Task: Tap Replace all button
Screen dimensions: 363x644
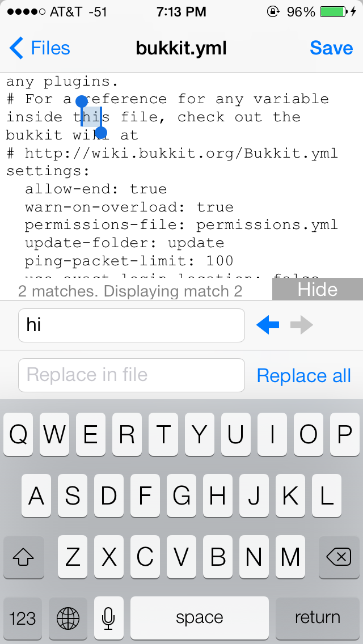Action: click(x=303, y=375)
